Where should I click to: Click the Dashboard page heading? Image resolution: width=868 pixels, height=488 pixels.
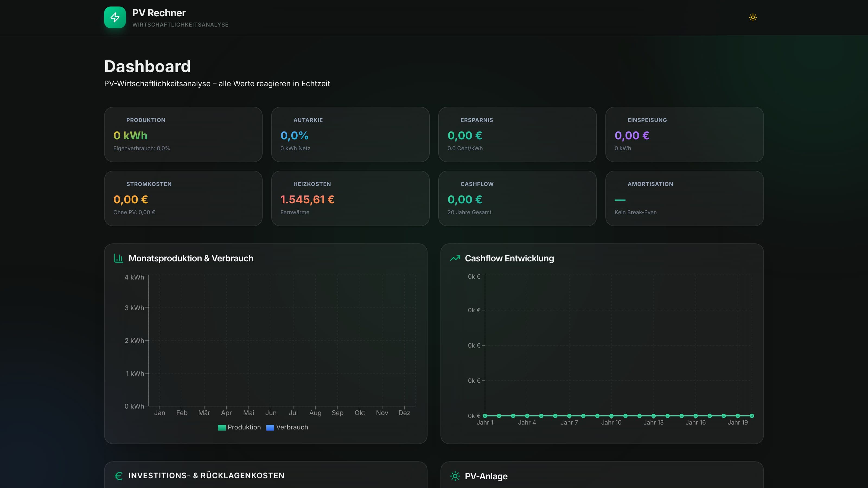click(147, 66)
